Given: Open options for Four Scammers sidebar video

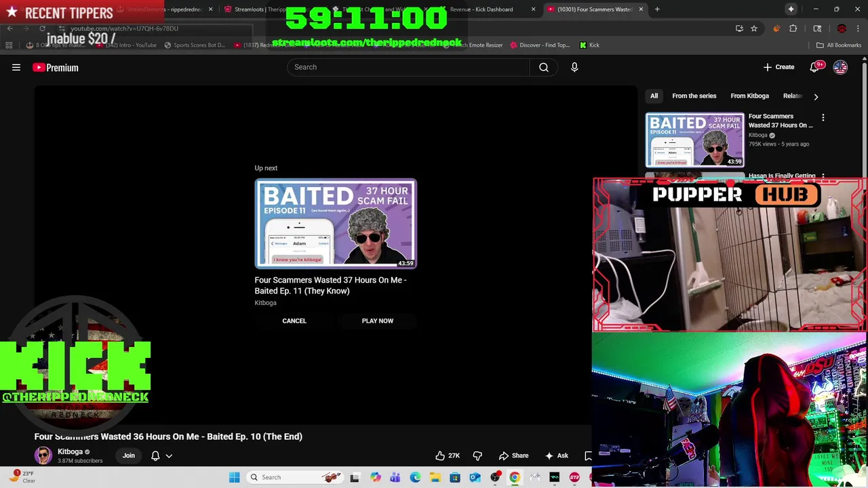Looking at the screenshot, I should [823, 118].
